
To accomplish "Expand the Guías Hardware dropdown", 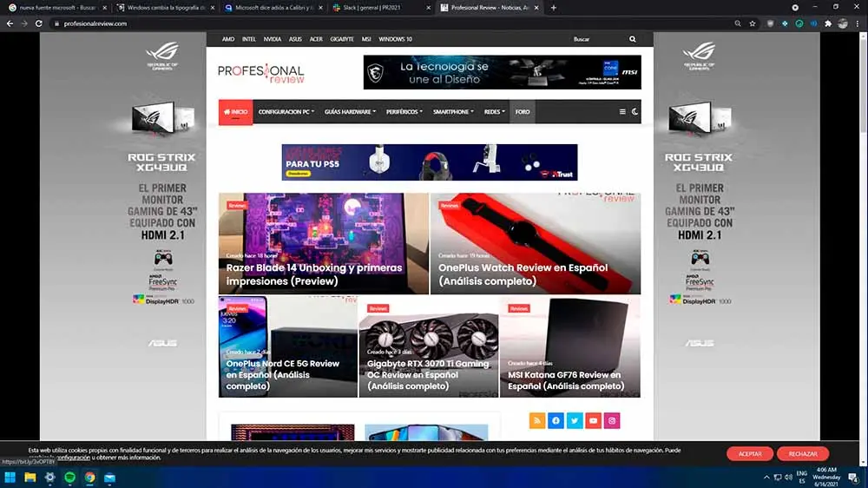I will tap(350, 112).
